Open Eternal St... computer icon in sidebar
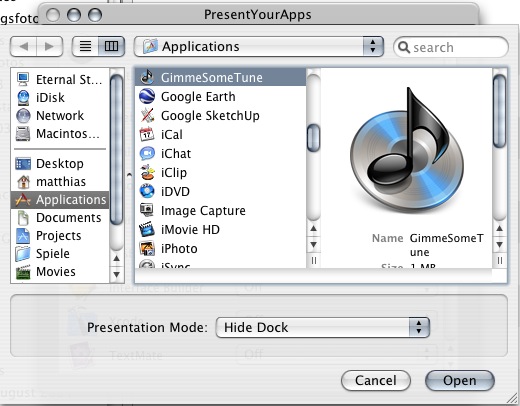 point(23,79)
